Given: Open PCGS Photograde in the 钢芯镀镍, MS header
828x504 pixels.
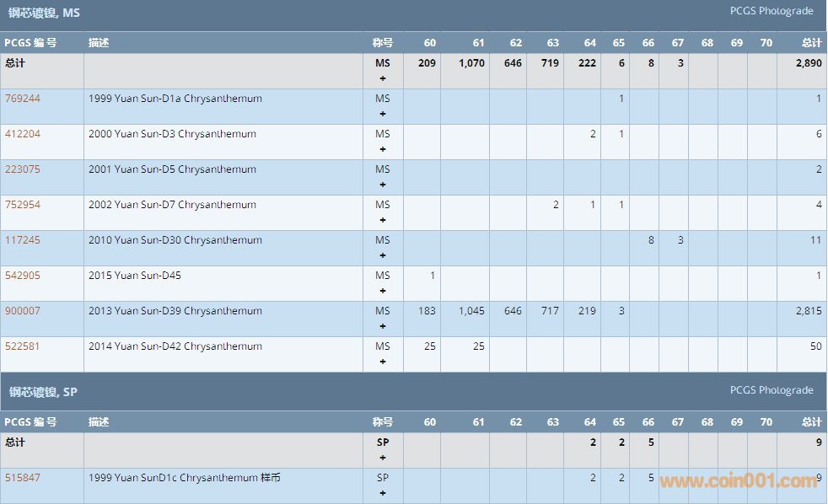Looking at the screenshot, I should point(771,11).
